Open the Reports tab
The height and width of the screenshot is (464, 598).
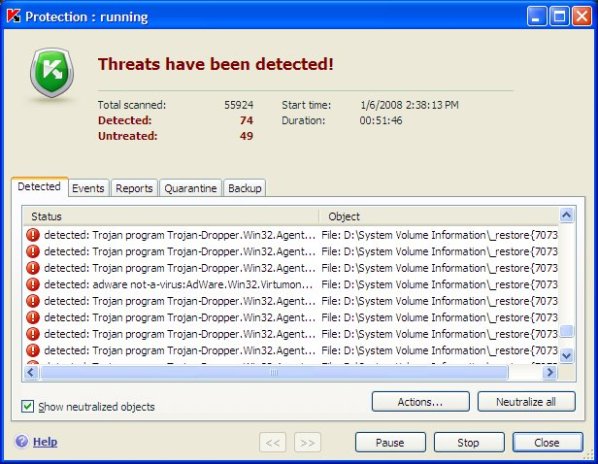[x=134, y=188]
